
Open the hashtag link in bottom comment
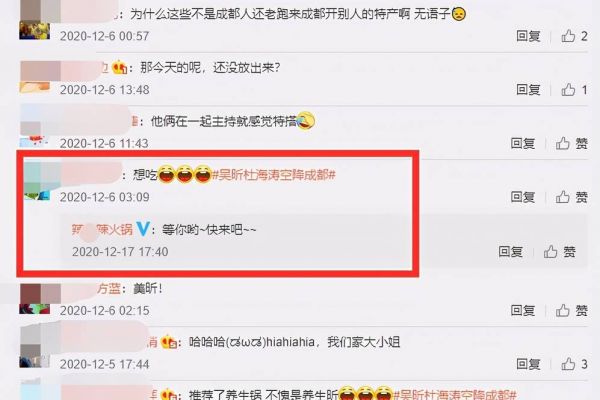[455, 395]
